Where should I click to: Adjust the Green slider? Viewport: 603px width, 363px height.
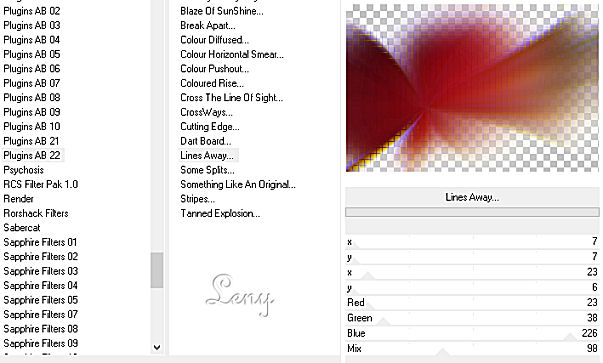(x=472, y=318)
